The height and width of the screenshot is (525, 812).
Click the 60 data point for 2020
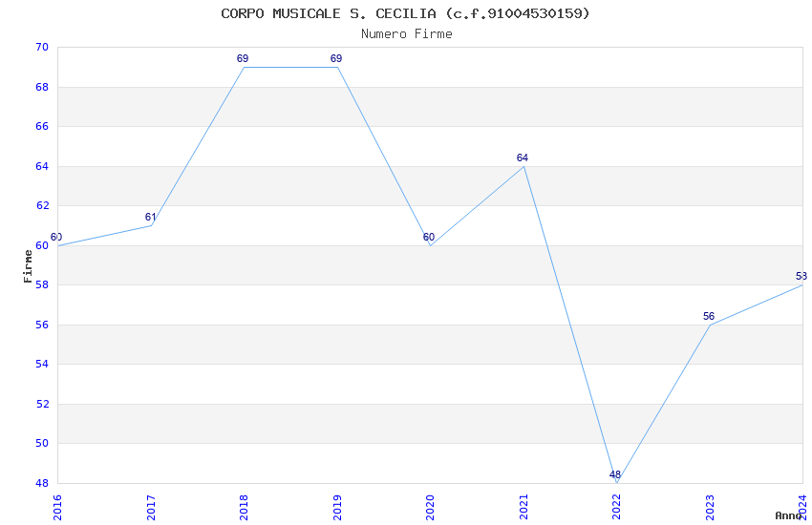coord(431,245)
